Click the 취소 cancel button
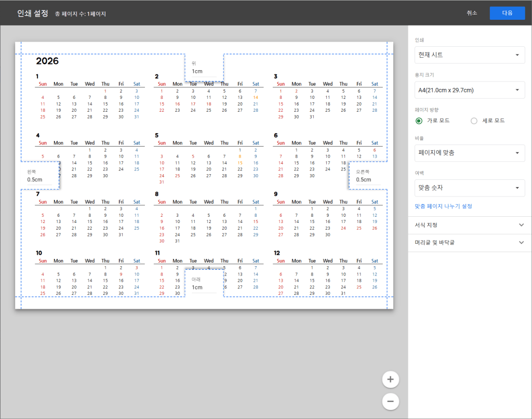Image resolution: width=532 pixels, height=419 pixels. point(472,13)
